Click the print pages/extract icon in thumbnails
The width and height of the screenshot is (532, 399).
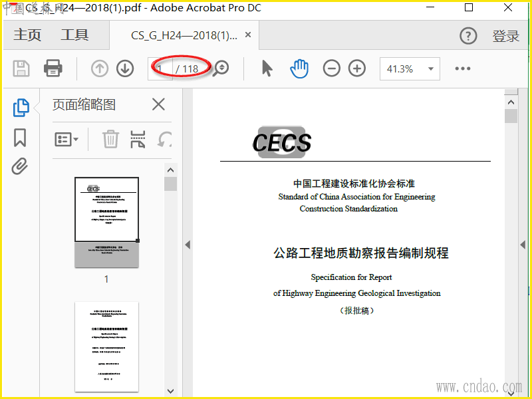[138, 140]
